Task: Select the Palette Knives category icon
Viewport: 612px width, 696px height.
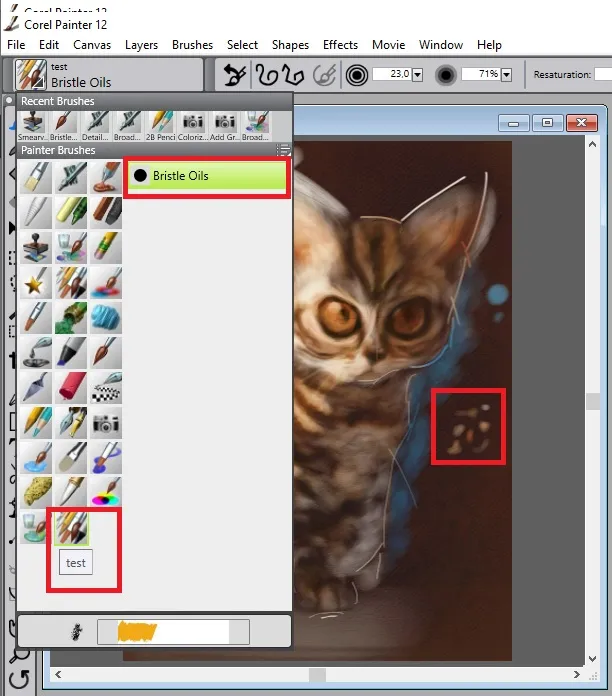Action: (x=36, y=388)
